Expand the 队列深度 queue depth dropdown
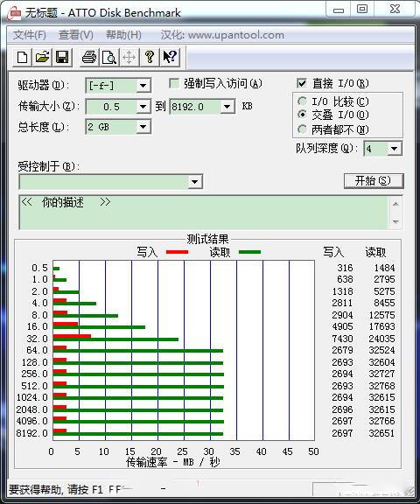The image size is (420, 504). pos(395,149)
